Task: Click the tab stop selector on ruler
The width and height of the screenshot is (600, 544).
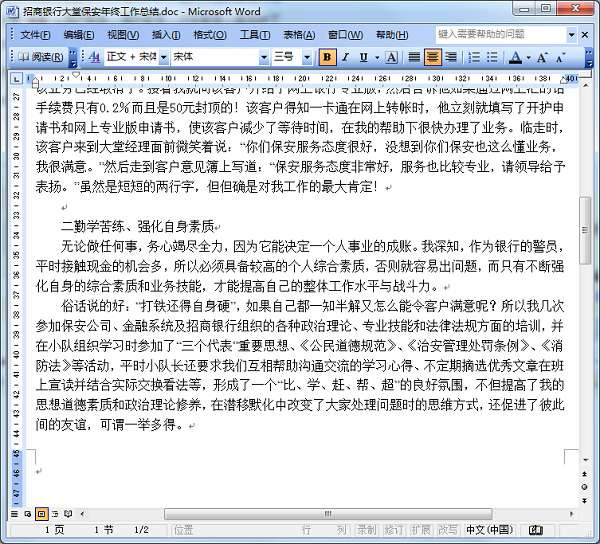Action: click(x=16, y=79)
